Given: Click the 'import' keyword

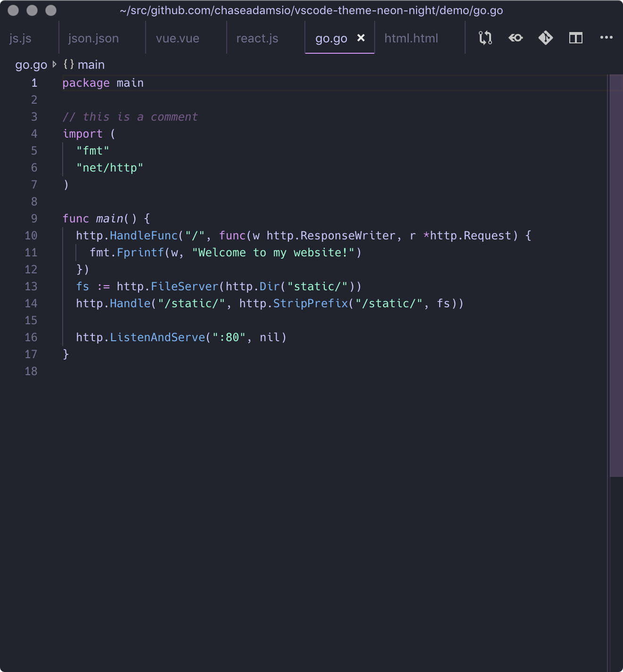Looking at the screenshot, I should click(x=82, y=134).
